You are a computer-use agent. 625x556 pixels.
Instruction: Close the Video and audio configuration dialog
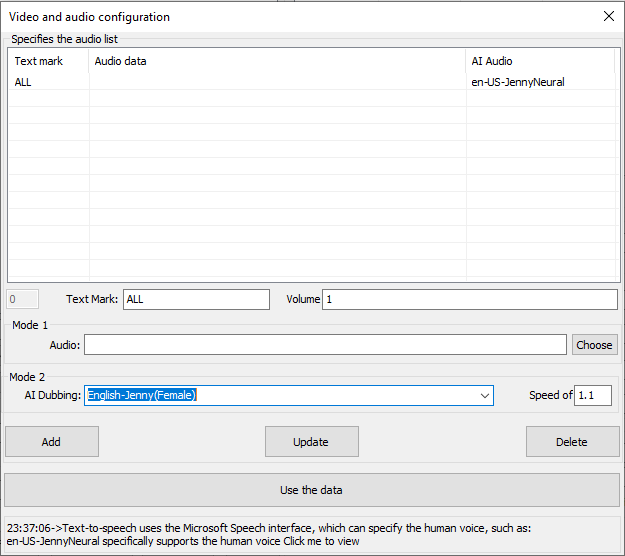608,16
